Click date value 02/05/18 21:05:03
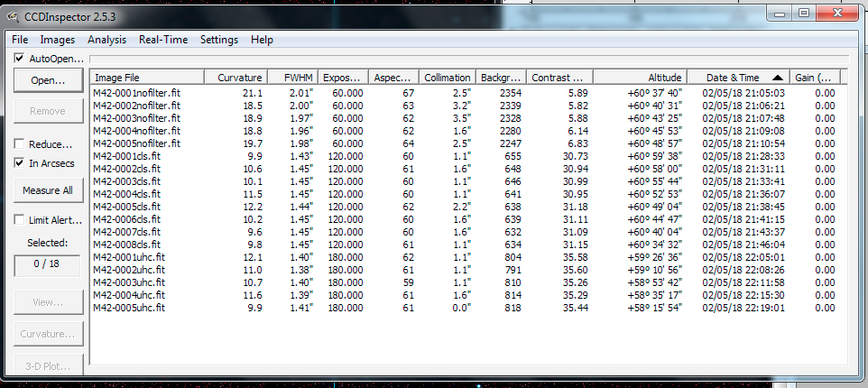 [744, 93]
